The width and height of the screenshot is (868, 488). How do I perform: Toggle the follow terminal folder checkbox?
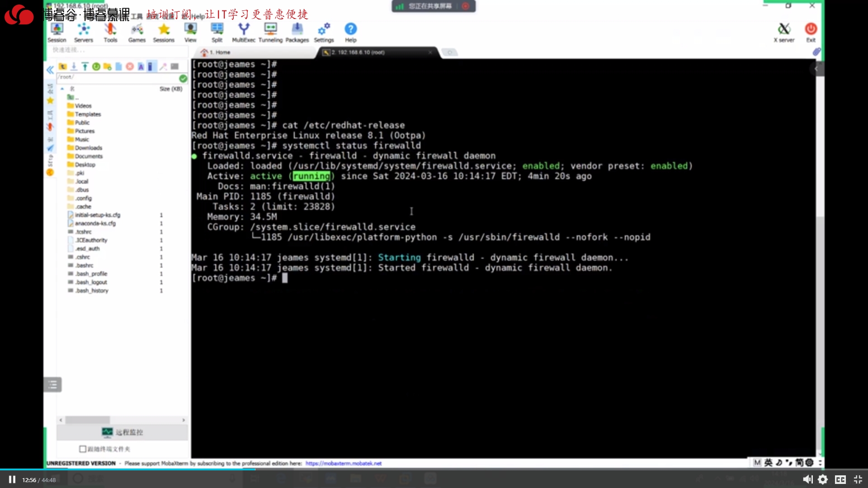coord(83,449)
